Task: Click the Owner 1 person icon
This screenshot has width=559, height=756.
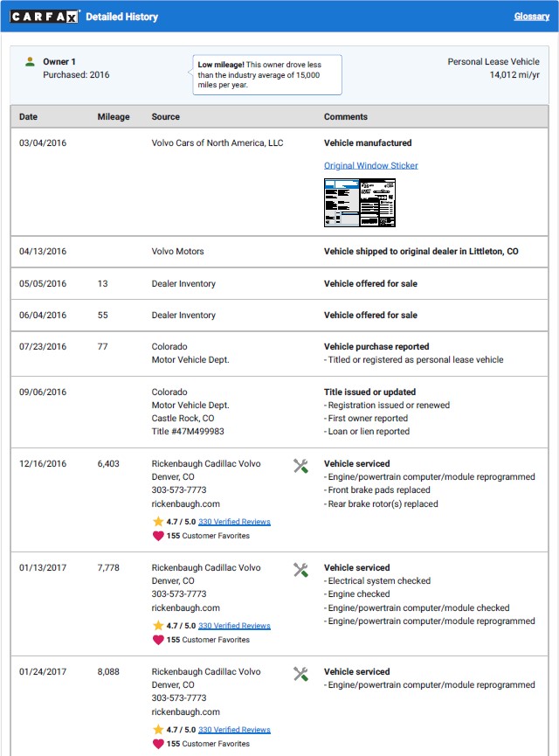Action: 30,62
